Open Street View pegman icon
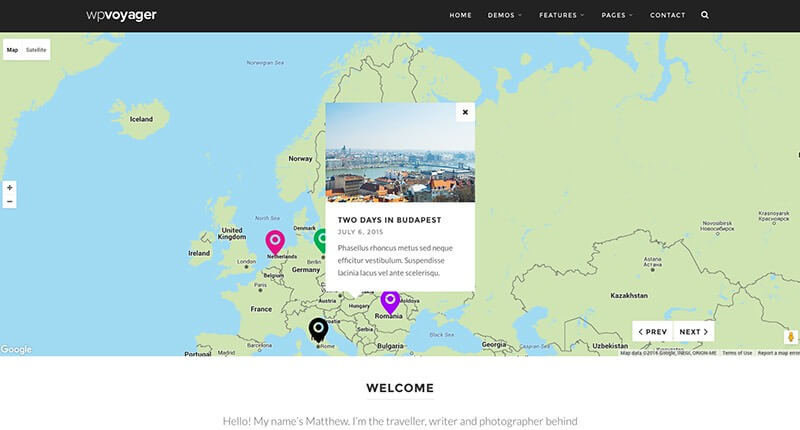 pyautogui.click(x=790, y=337)
